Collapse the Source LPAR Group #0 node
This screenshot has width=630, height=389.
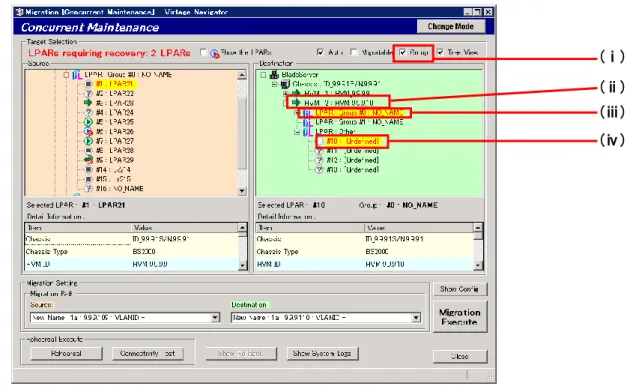[x=66, y=75]
